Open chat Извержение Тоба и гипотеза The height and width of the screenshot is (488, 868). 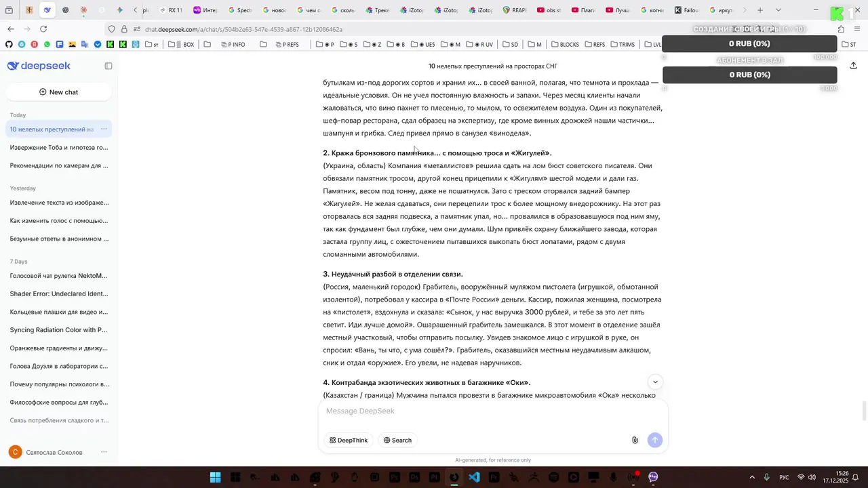click(59, 147)
